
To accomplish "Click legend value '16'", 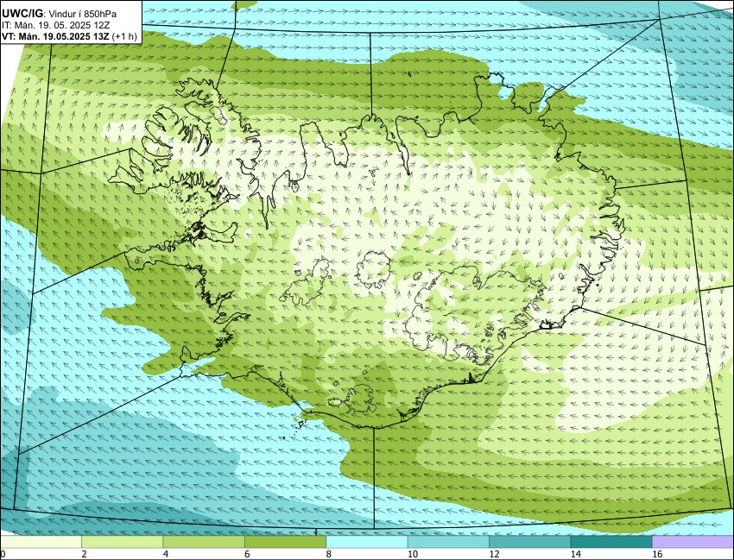I will tap(657, 554).
